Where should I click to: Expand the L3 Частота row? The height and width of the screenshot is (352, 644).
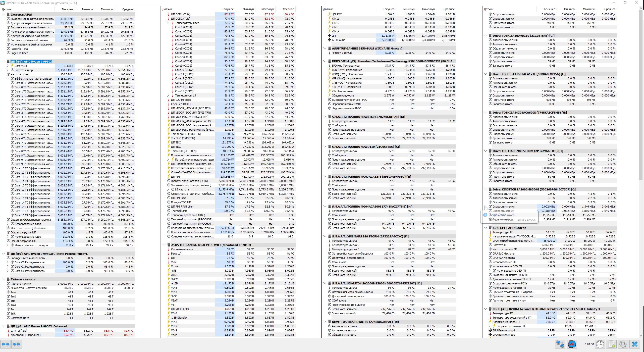pos(168,189)
